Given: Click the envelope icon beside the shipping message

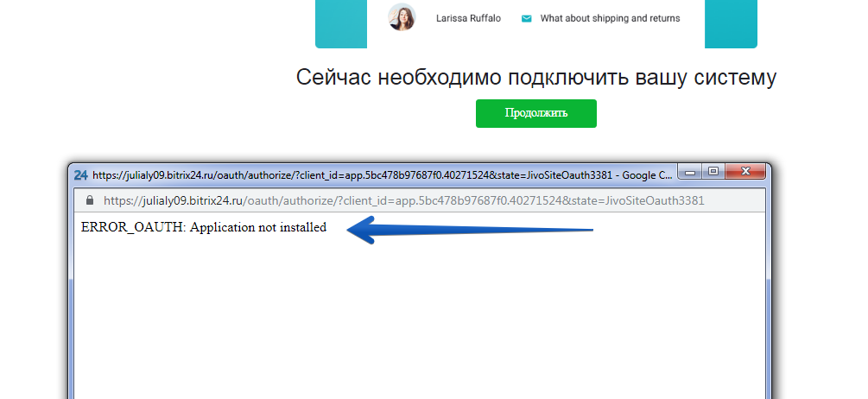Looking at the screenshot, I should [527, 19].
